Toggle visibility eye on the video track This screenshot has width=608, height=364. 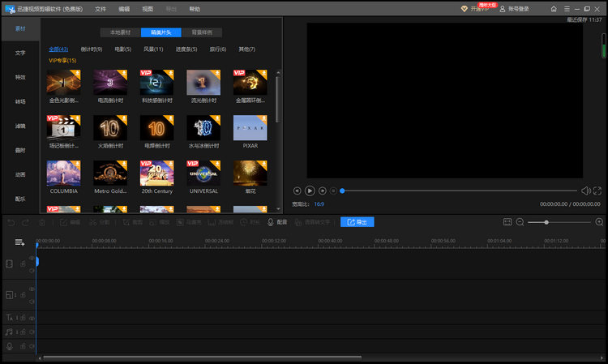32,258
